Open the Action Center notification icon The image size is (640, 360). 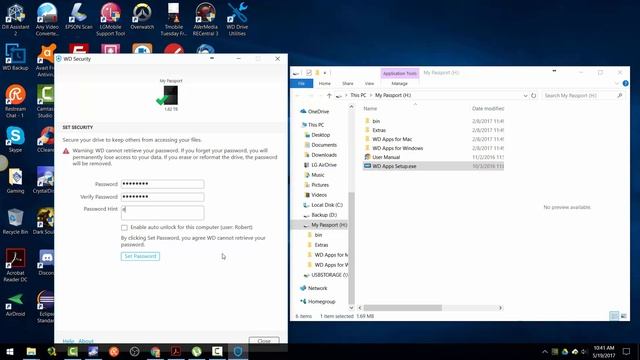point(626,351)
